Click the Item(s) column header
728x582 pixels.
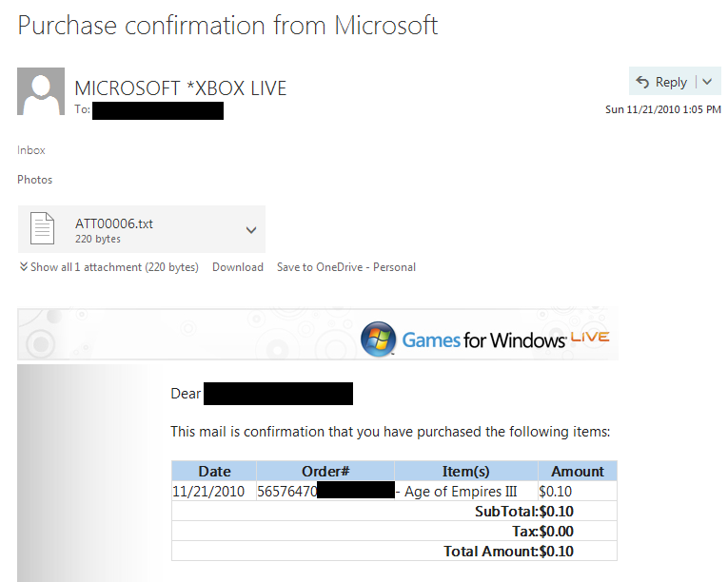(x=466, y=471)
